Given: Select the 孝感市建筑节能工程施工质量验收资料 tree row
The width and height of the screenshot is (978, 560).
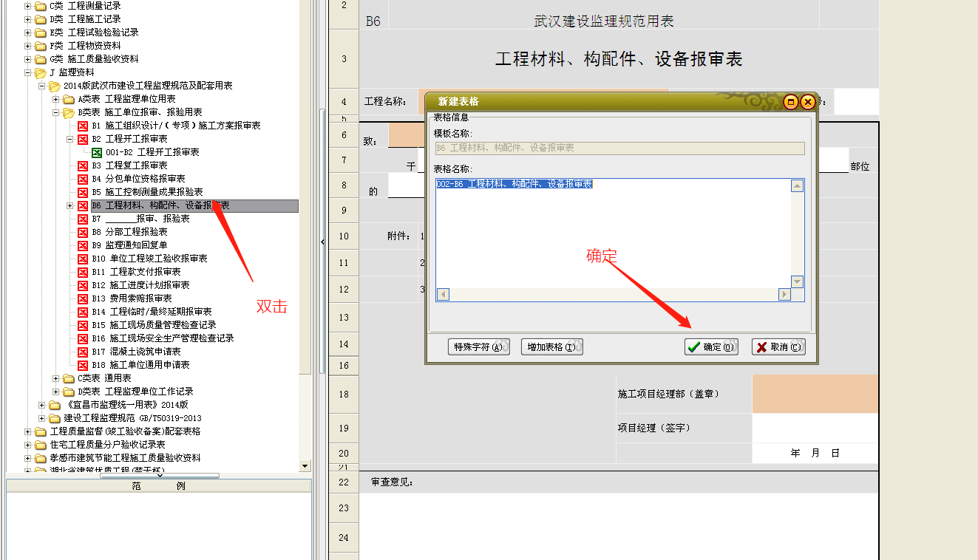Looking at the screenshot, I should 125,458.
